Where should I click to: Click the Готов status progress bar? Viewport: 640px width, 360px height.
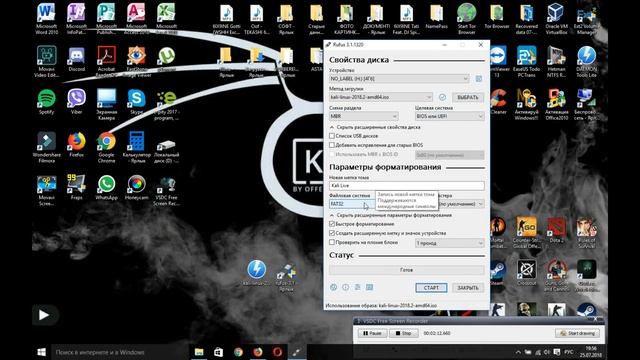(x=407, y=270)
